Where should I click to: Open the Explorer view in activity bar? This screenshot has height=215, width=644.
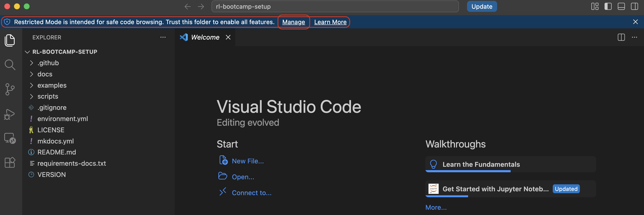click(x=10, y=40)
